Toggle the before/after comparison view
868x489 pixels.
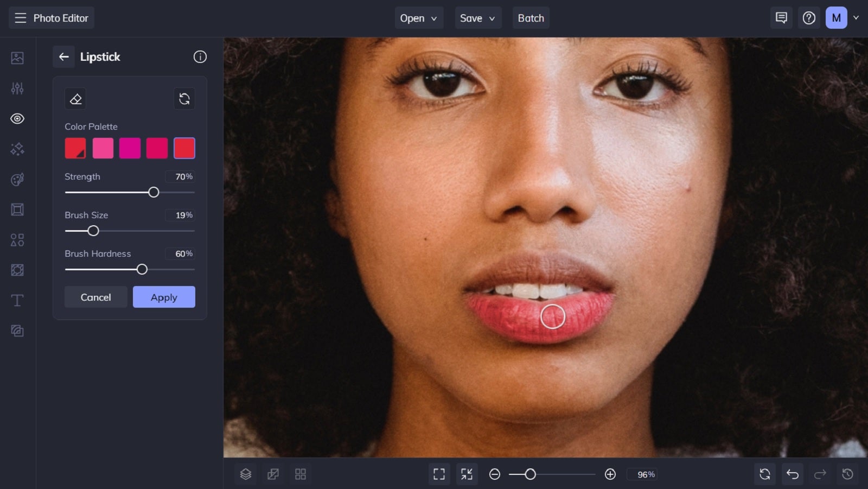point(273,474)
